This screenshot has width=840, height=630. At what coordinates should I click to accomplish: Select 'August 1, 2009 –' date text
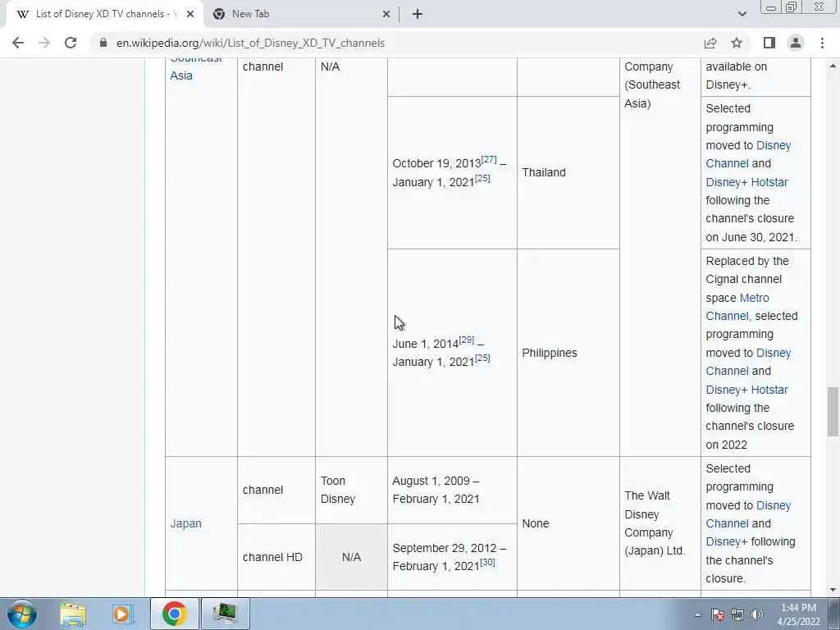click(436, 481)
